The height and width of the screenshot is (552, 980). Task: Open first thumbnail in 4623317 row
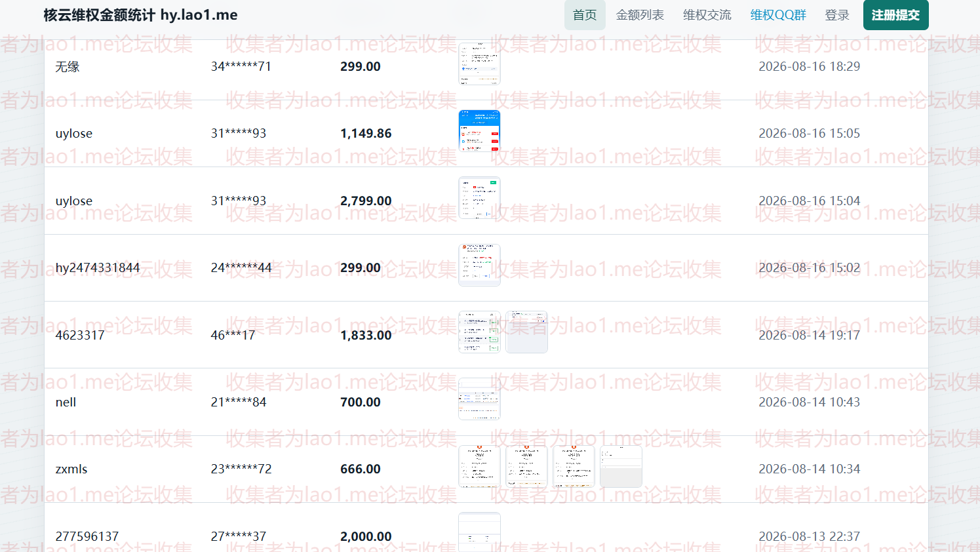click(479, 332)
